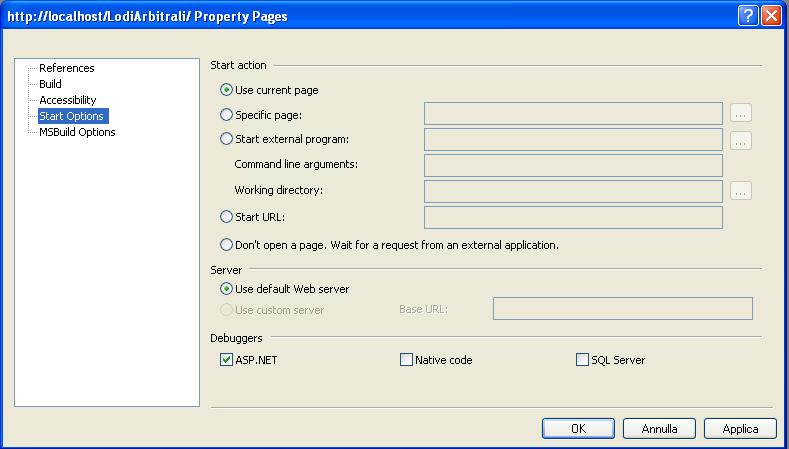The height and width of the screenshot is (449, 789).
Task: Click the OK button
Action: click(578, 429)
